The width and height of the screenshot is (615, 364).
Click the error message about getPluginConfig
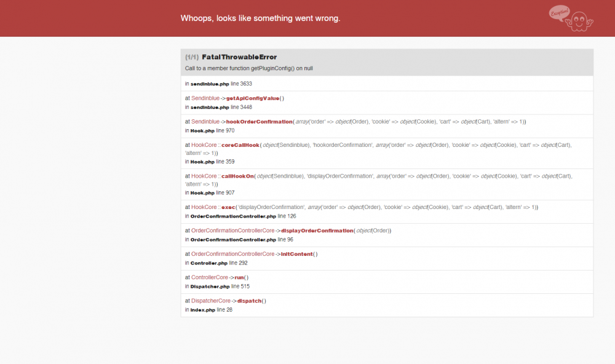tap(249, 68)
